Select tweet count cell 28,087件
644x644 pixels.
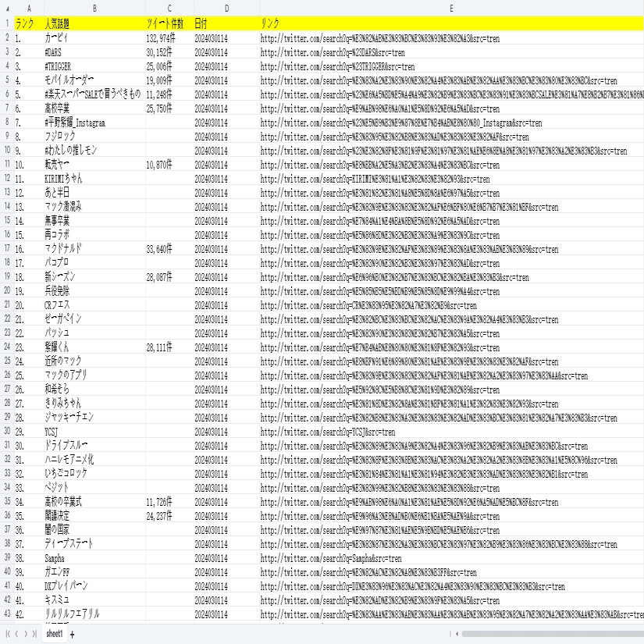(x=169, y=277)
